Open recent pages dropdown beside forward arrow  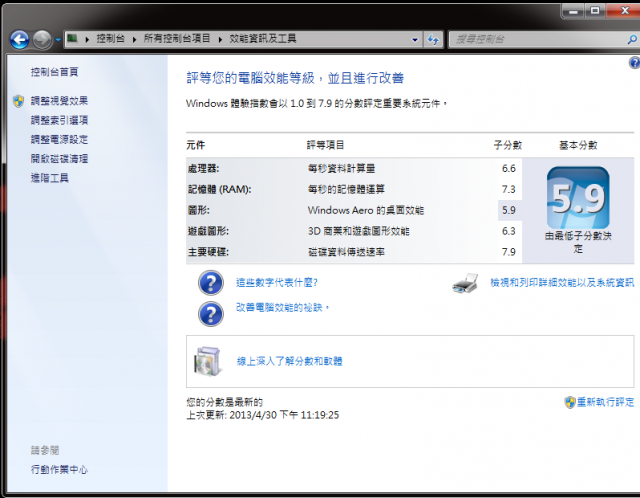(x=58, y=40)
